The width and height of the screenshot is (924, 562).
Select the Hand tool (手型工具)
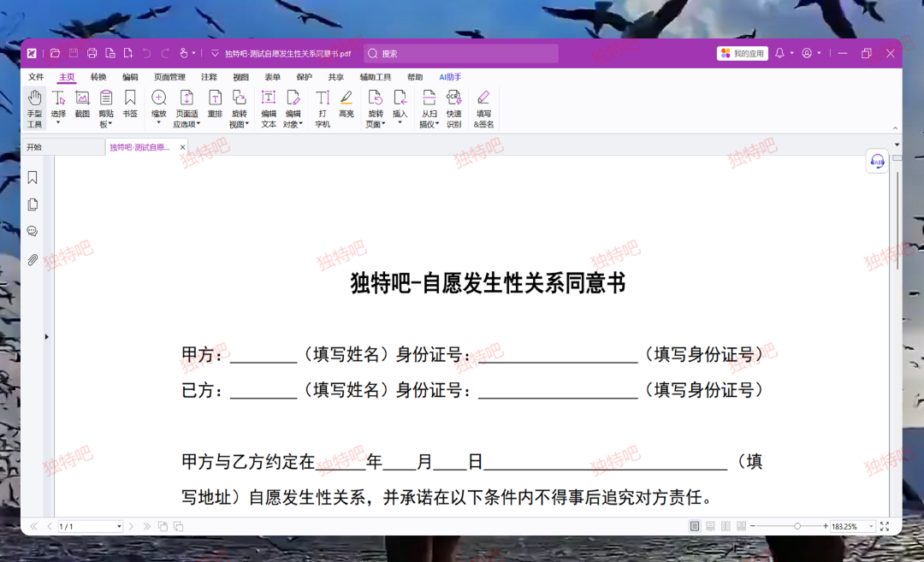34,109
